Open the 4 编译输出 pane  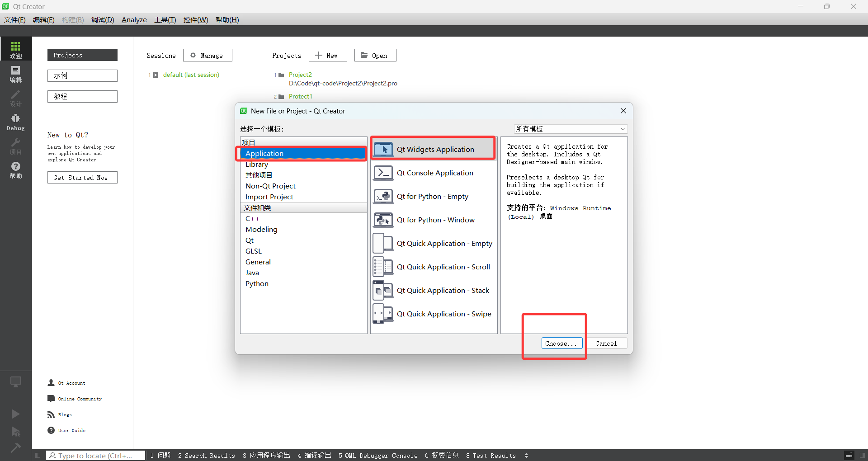[x=315, y=455]
